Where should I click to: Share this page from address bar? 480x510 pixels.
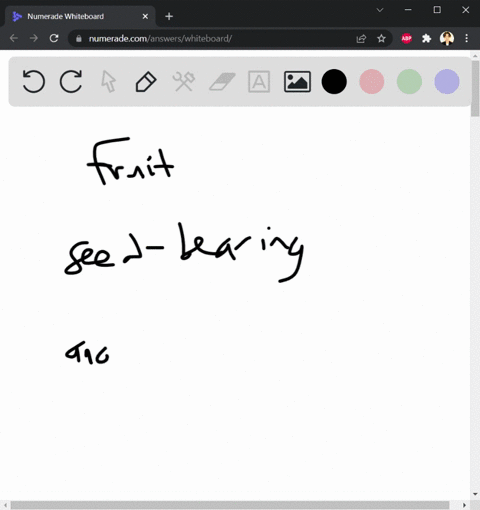(x=361, y=39)
